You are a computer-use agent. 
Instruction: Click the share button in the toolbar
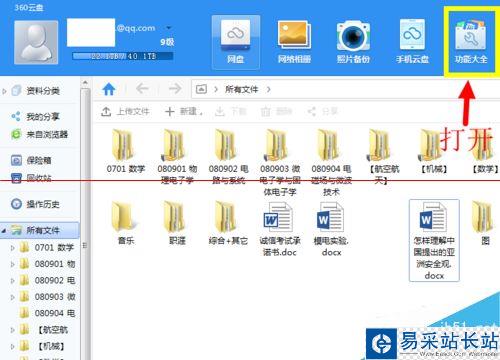(x=323, y=111)
